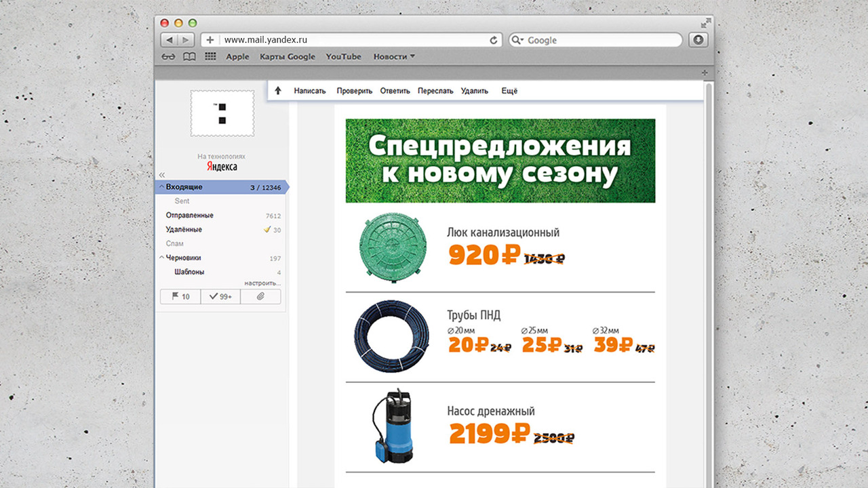The width and height of the screenshot is (868, 488).
Task: Open Reading List glasses icon
Action: tap(170, 57)
